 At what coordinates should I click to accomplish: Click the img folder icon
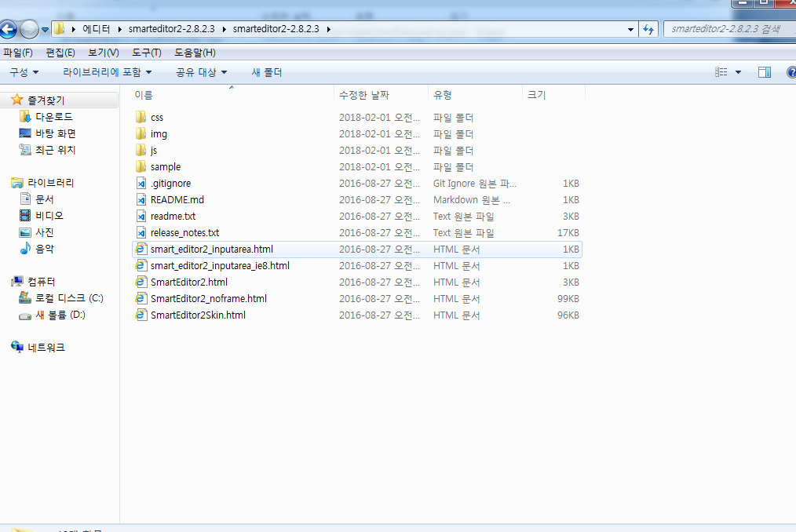(141, 133)
